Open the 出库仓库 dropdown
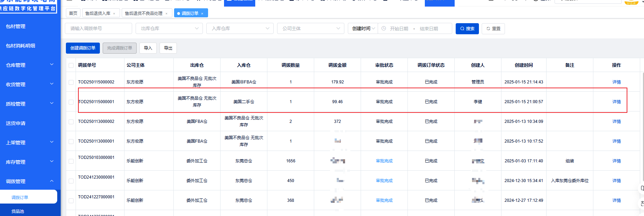 (x=169, y=29)
